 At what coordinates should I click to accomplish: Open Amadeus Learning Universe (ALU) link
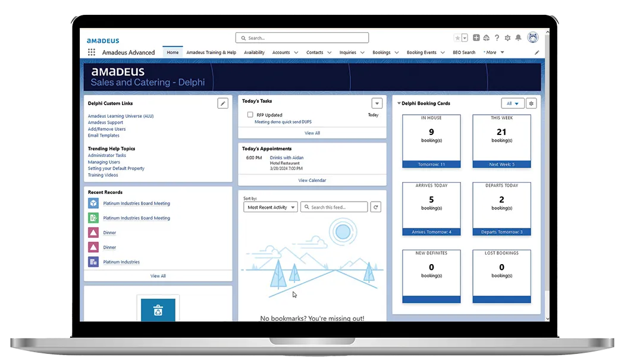(121, 116)
